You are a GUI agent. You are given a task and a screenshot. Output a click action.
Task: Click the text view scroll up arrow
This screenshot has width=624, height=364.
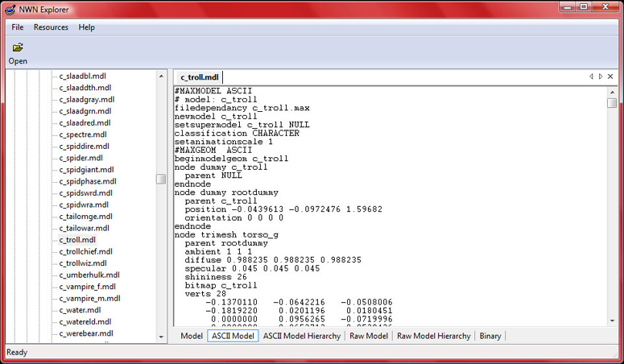pos(612,93)
